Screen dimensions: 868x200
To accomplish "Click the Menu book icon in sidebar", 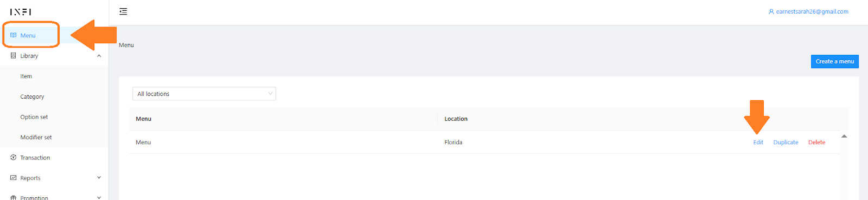I will [14, 35].
